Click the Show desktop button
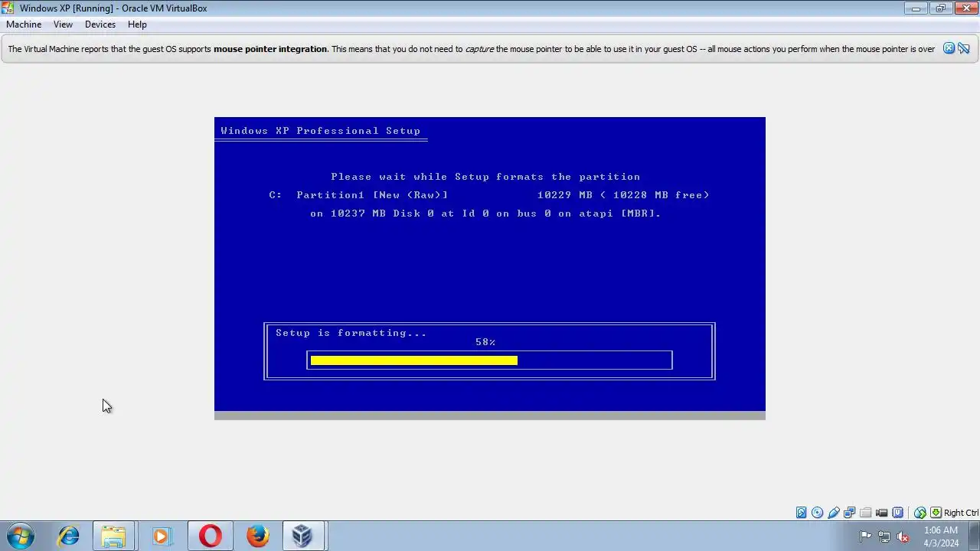This screenshot has height=551, width=980. point(974,536)
